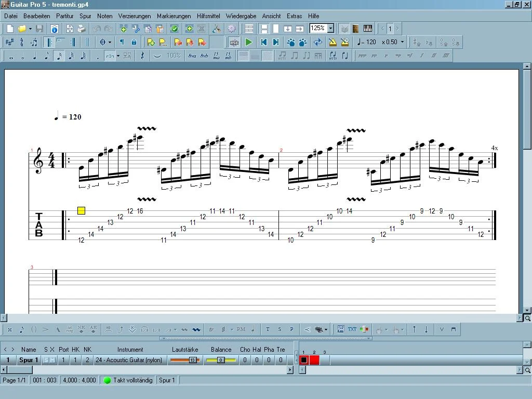Screen dimensions: 532x399
Task: Open the Wiedergabe menu
Action: pos(241,16)
